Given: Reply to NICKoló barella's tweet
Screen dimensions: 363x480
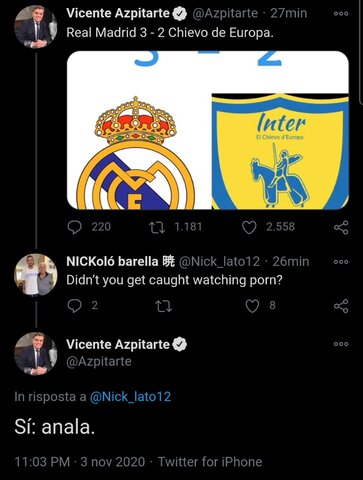Looking at the screenshot, I should 74,306.
